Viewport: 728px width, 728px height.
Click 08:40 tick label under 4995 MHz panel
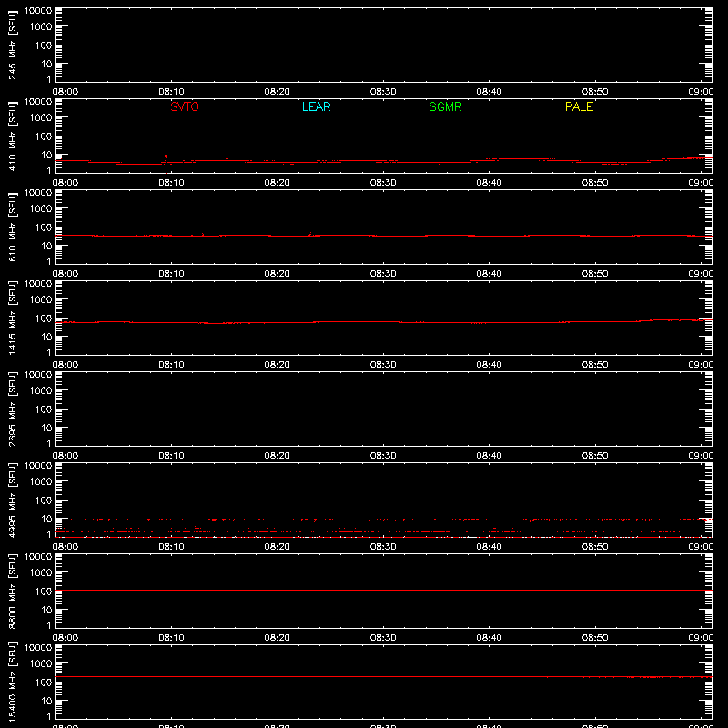click(489, 547)
